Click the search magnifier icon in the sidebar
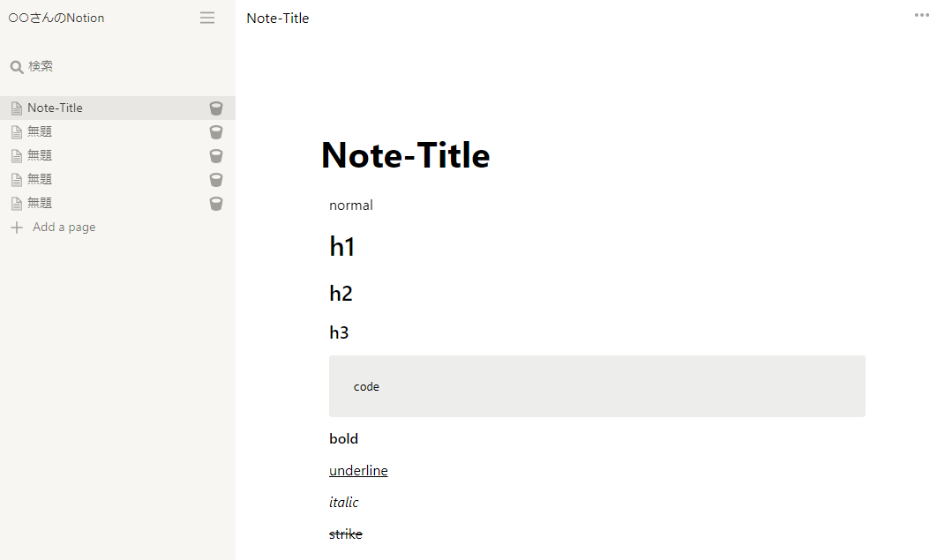The width and height of the screenshot is (945, 560). pos(17,65)
